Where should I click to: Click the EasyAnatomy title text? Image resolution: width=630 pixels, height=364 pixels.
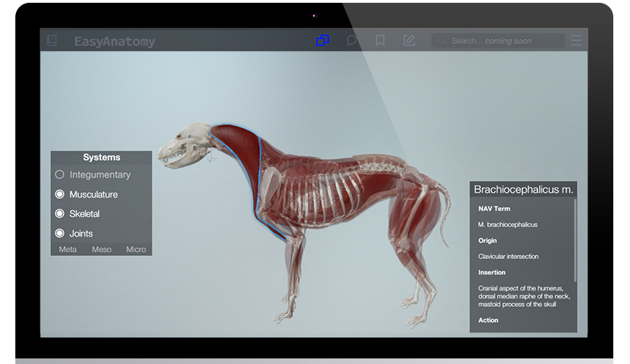click(x=114, y=42)
